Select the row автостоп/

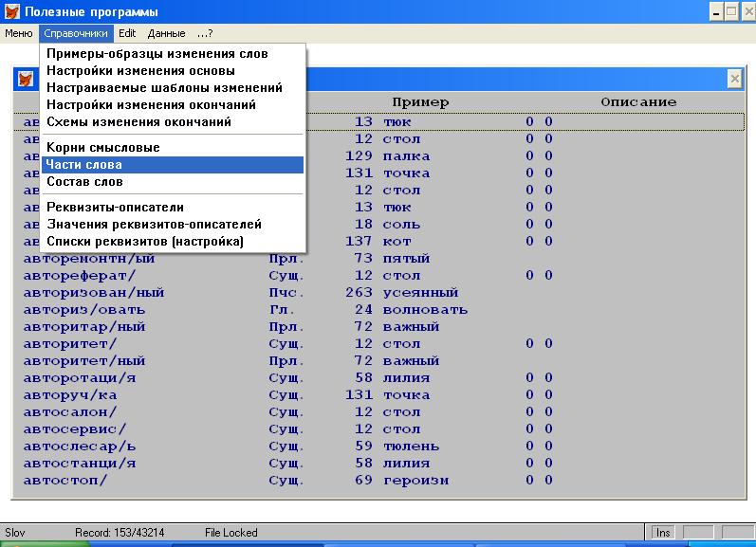pos(378,480)
